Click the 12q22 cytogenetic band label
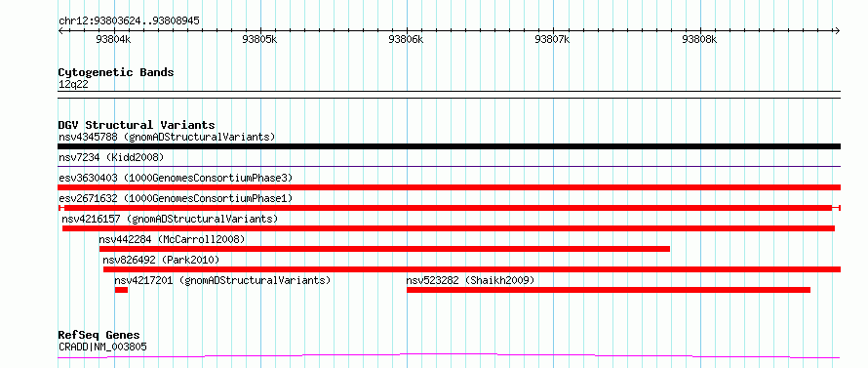868x368 pixels. pos(73,85)
